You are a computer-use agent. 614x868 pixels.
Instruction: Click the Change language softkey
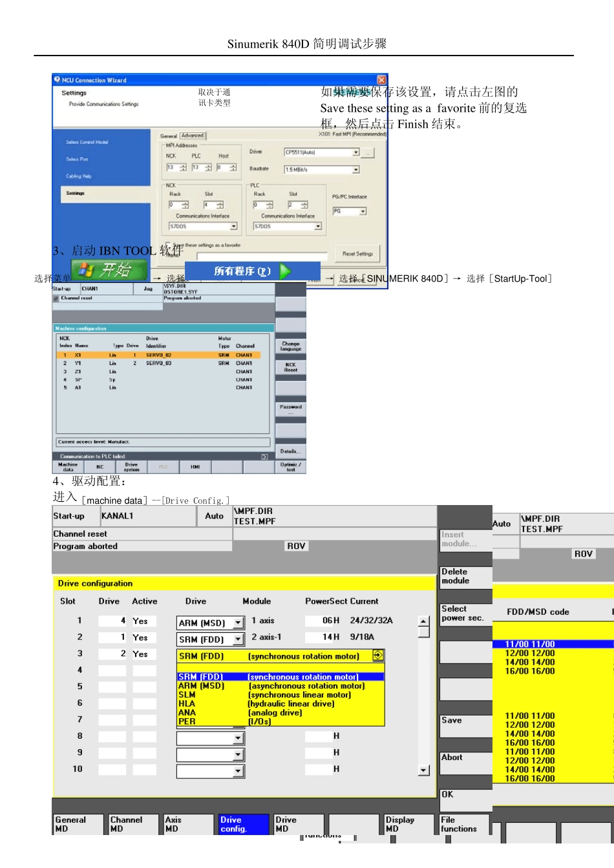point(291,346)
